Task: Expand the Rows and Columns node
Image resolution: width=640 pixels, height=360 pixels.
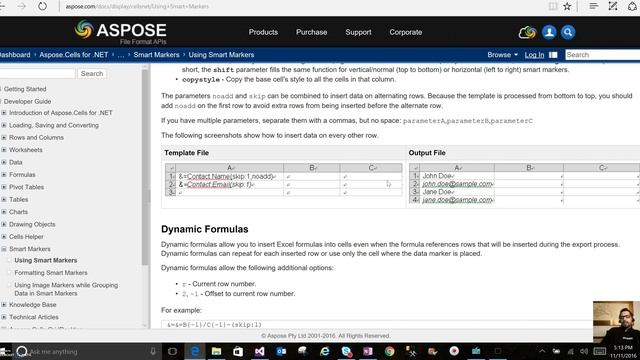Action: point(4,138)
